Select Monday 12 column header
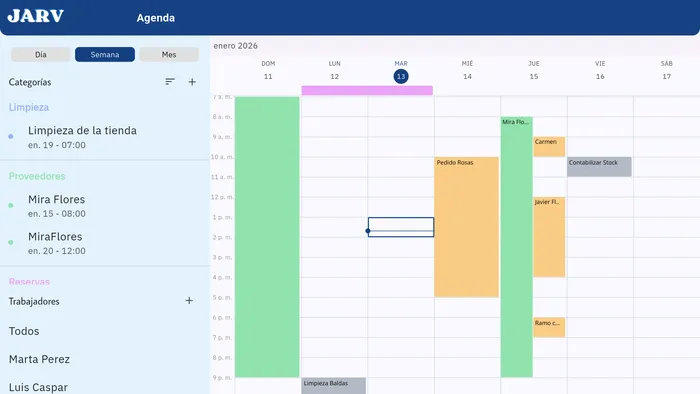Screen dimensions: 700x394 334,70
